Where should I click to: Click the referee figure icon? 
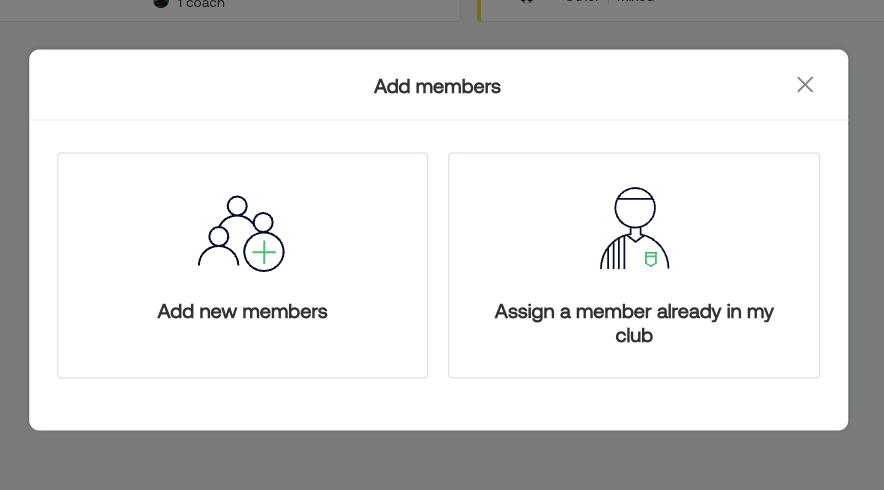(x=634, y=228)
